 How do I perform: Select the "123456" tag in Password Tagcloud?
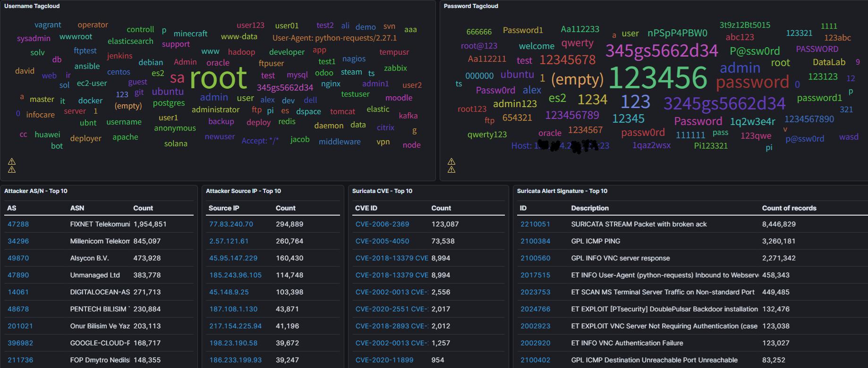pyautogui.click(x=658, y=78)
